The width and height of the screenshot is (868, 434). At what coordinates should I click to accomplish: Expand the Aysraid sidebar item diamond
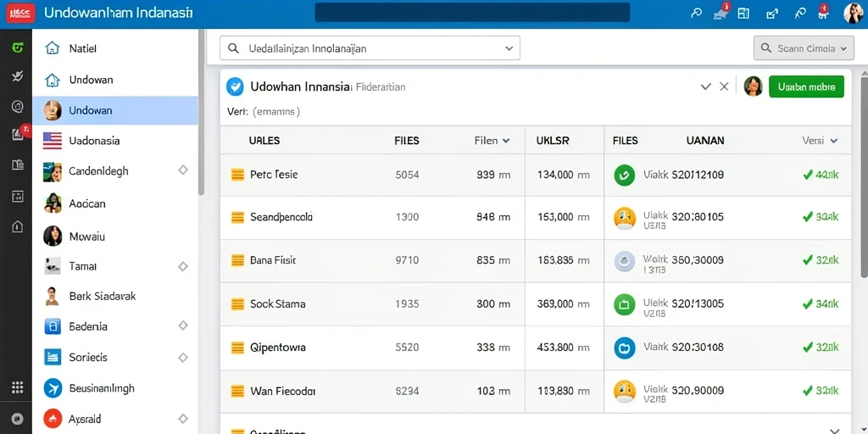183,419
